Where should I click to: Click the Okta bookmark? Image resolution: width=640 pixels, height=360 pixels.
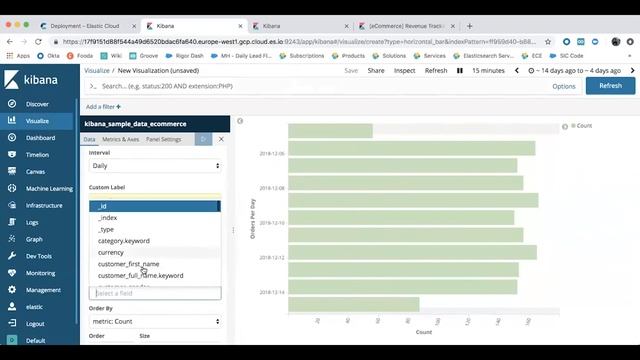48,56
